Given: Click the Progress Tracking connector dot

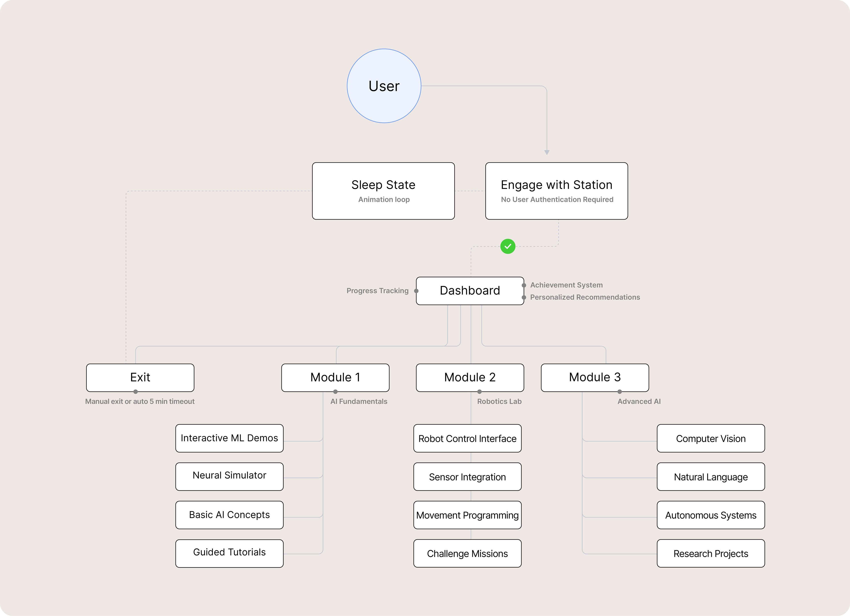Looking at the screenshot, I should 416,291.
